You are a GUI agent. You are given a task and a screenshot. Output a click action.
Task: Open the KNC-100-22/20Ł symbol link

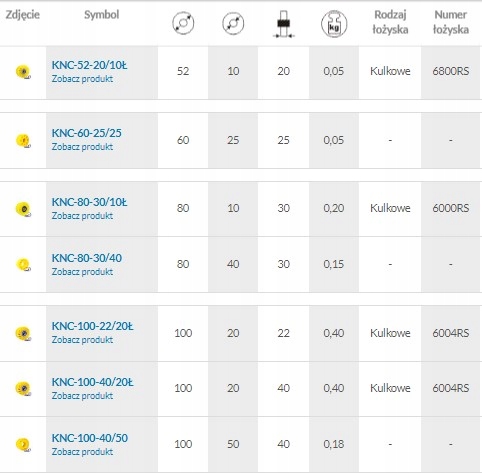(92, 326)
